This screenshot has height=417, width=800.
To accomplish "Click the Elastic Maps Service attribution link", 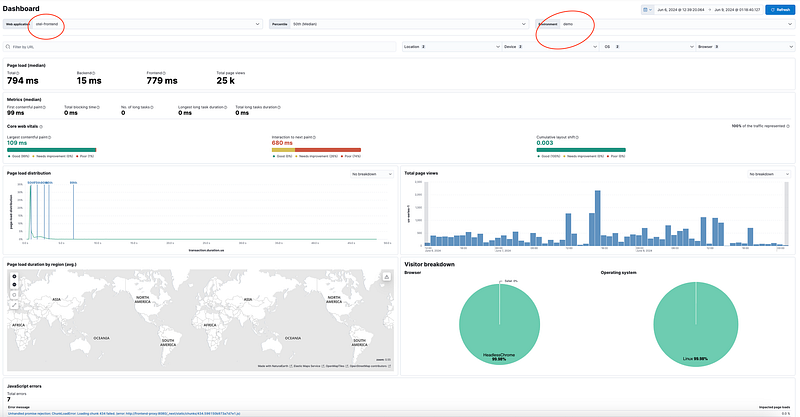I will pyautogui.click(x=309, y=366).
